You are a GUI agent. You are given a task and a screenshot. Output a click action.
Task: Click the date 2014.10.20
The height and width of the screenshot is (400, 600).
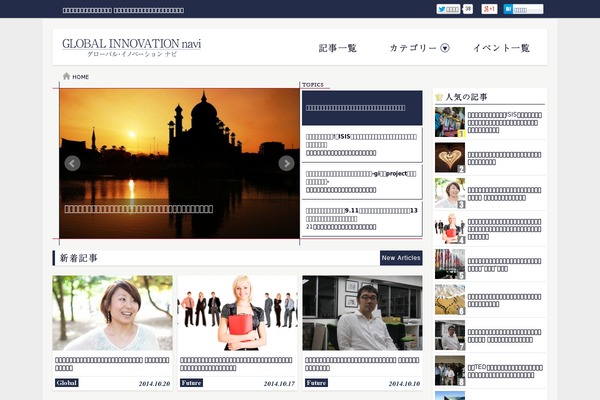click(154, 384)
